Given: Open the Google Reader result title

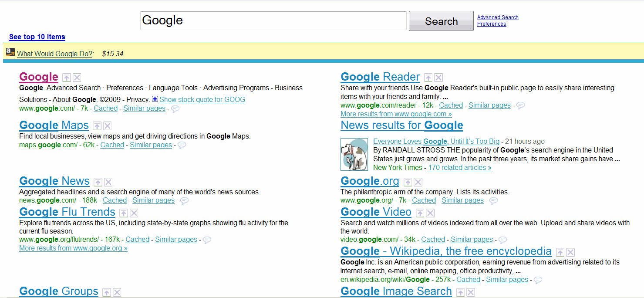Looking at the screenshot, I should [x=380, y=77].
